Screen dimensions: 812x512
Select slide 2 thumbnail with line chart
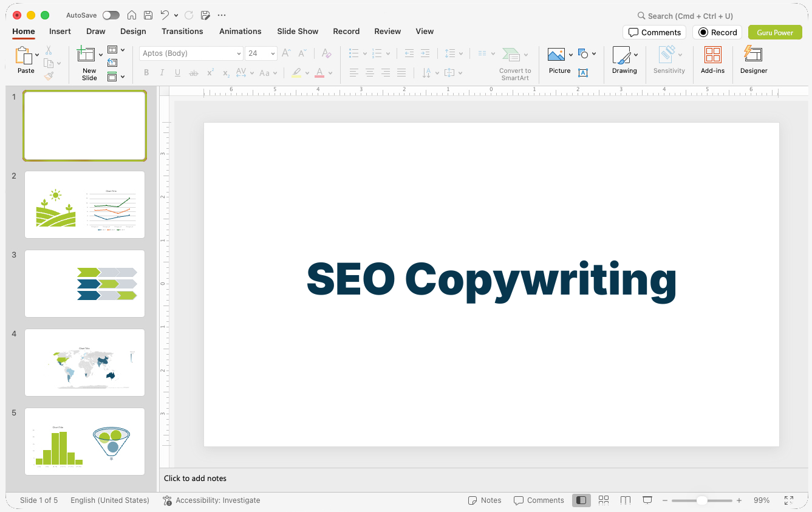84,205
